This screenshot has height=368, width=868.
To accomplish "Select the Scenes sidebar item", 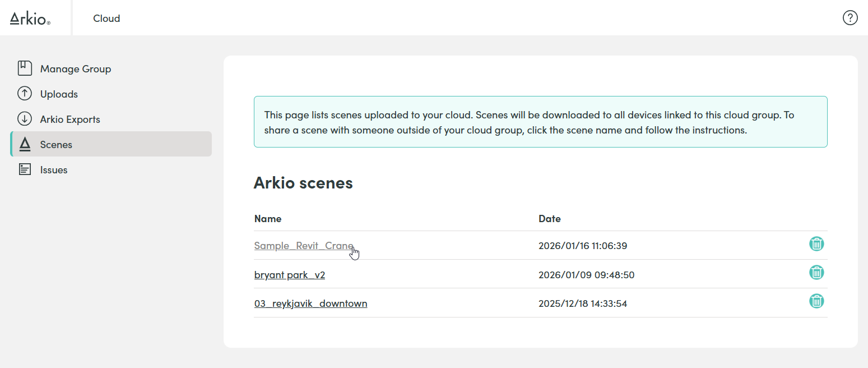I will tap(111, 144).
